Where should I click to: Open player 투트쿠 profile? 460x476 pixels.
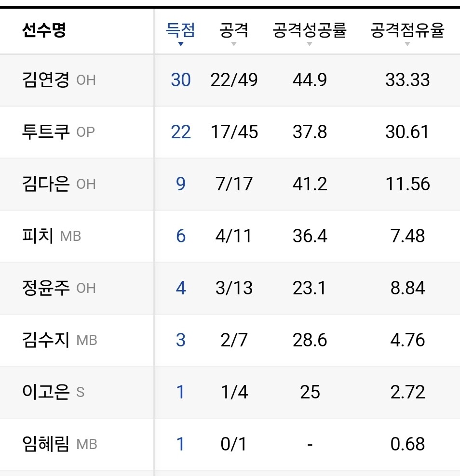click(46, 132)
